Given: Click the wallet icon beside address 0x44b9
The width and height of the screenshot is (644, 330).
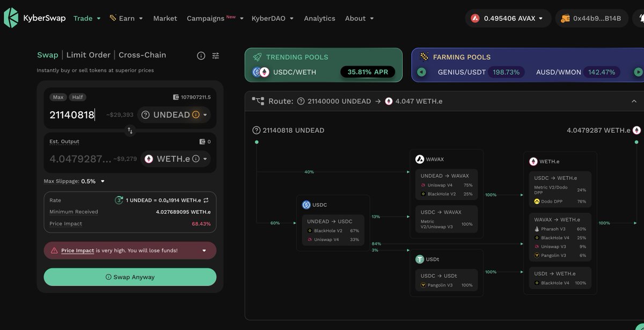Looking at the screenshot, I should point(565,18).
